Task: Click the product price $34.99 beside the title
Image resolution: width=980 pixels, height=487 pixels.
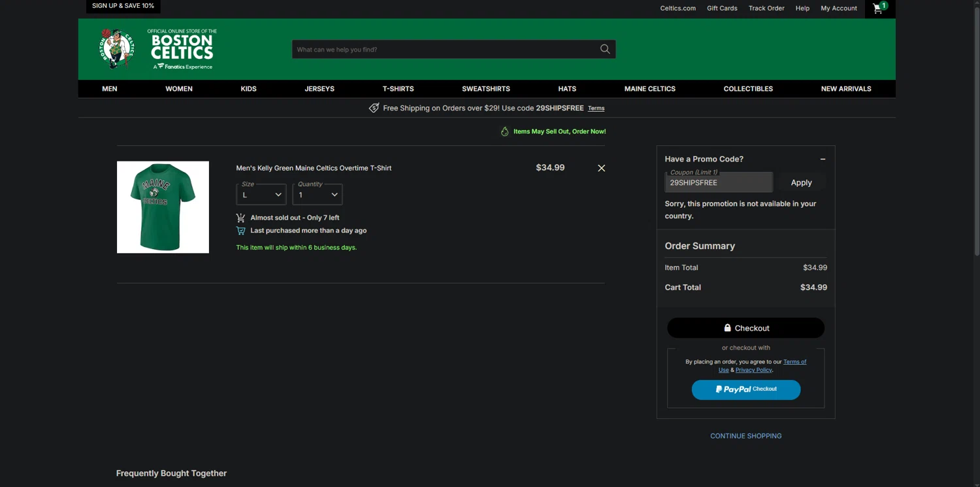Action: click(550, 167)
